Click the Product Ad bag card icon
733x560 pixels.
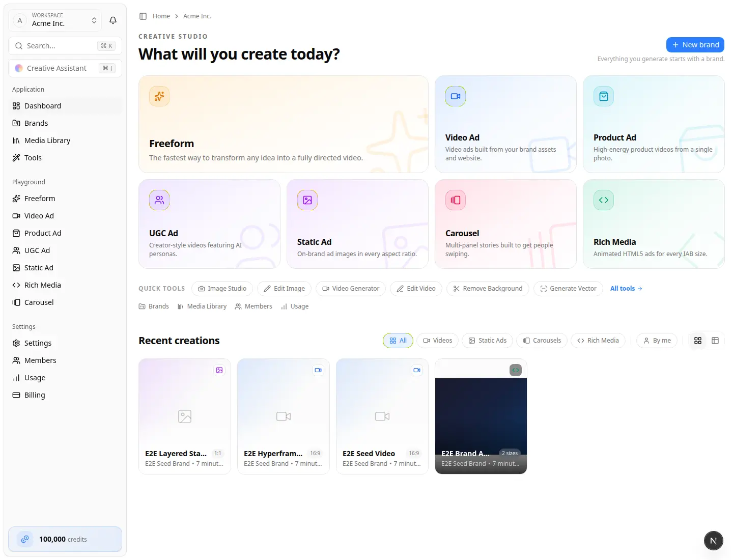pos(604,96)
